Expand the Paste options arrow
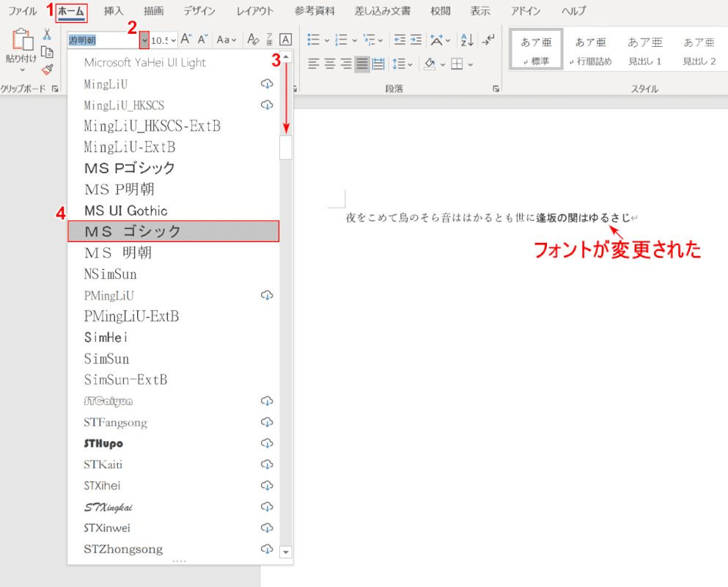728x587 pixels. tap(22, 70)
